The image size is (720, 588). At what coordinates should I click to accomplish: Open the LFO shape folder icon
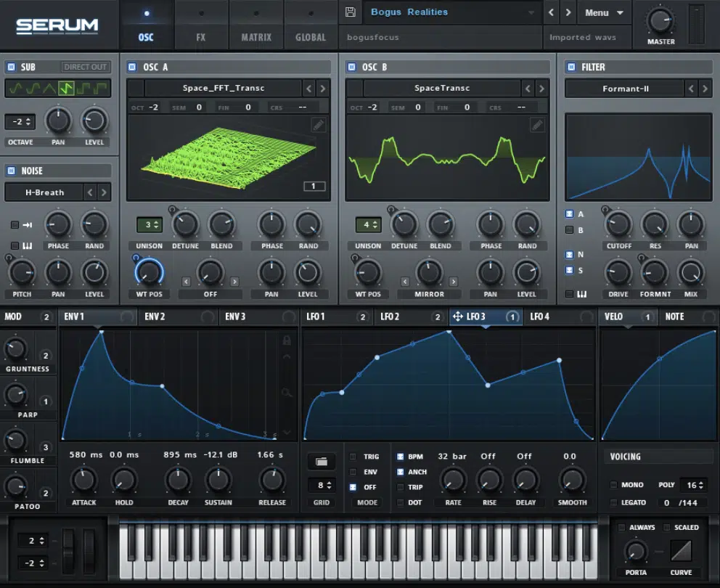322,462
